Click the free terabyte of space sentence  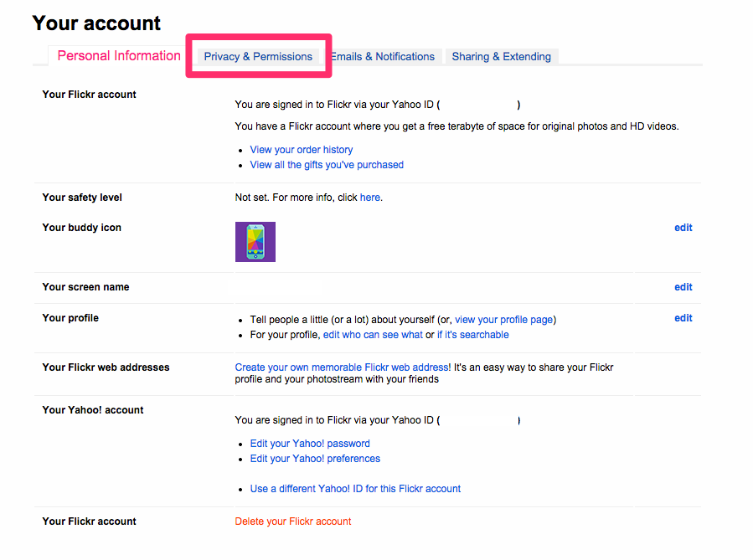pos(456,126)
